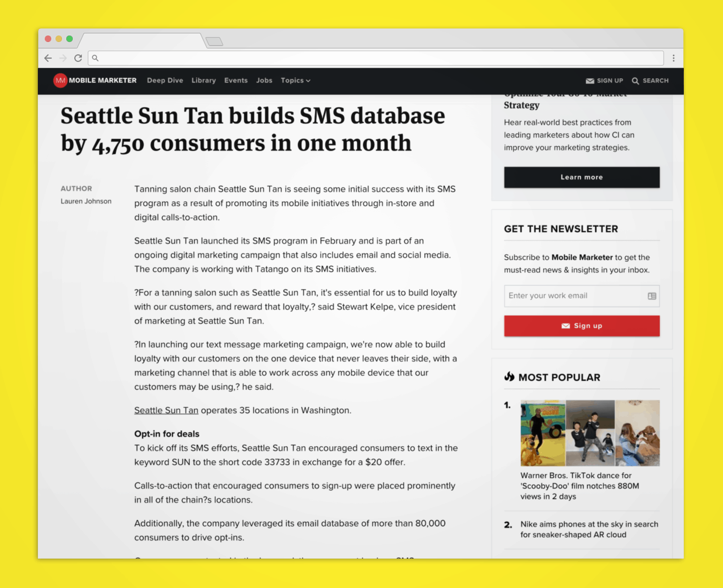Click the autofill icon in email field
Viewport: 723px width, 588px height.
(x=652, y=296)
